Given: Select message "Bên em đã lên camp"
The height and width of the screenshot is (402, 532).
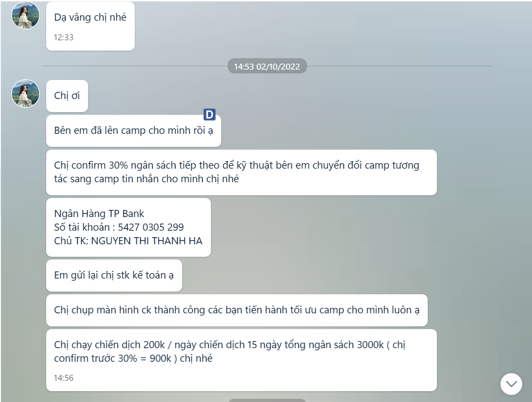Looking at the screenshot, I should pyautogui.click(x=134, y=131).
